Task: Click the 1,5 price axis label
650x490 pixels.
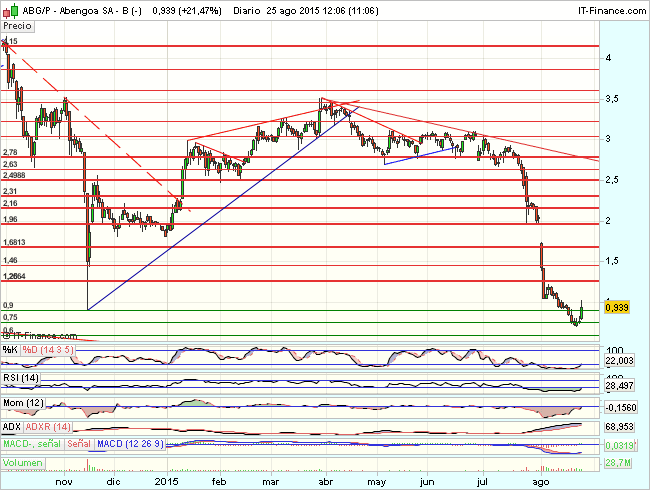Action: click(612, 261)
